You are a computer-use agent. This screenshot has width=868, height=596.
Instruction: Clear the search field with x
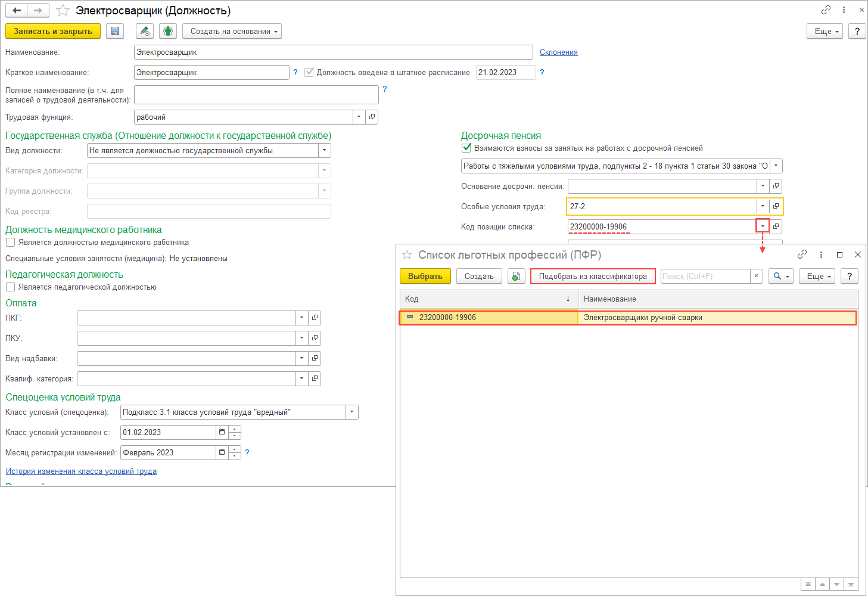[756, 276]
